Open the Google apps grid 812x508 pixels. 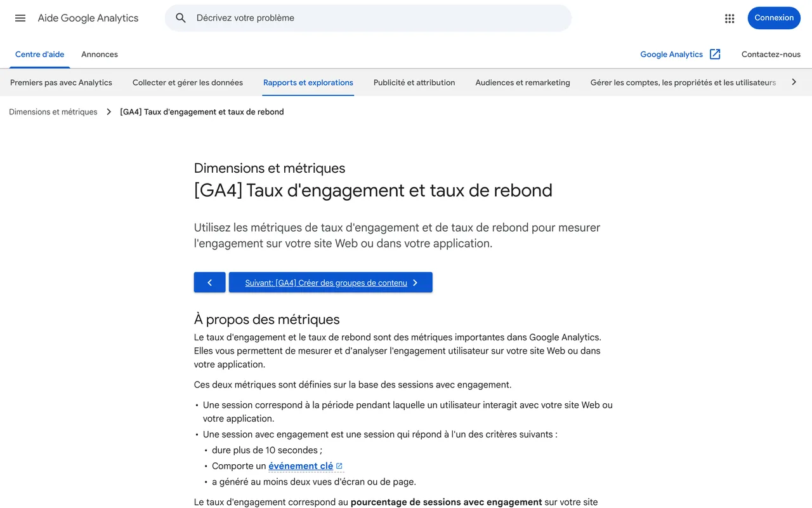pos(730,18)
